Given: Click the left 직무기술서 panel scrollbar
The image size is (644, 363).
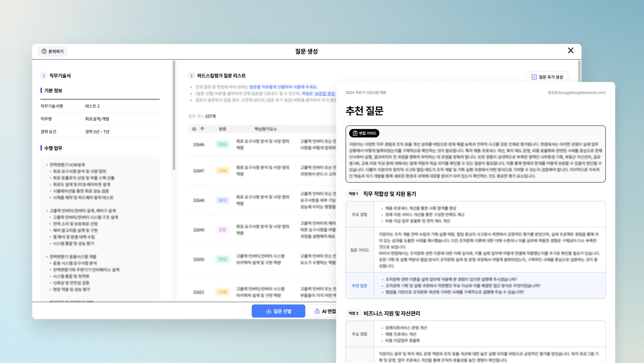Looking at the screenshot, I should point(174,115).
